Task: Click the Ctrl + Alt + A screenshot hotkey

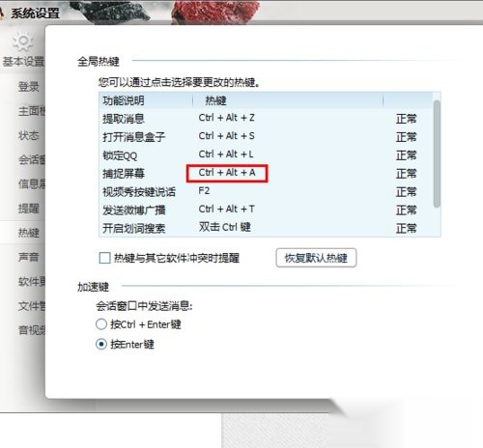Action: tap(227, 173)
